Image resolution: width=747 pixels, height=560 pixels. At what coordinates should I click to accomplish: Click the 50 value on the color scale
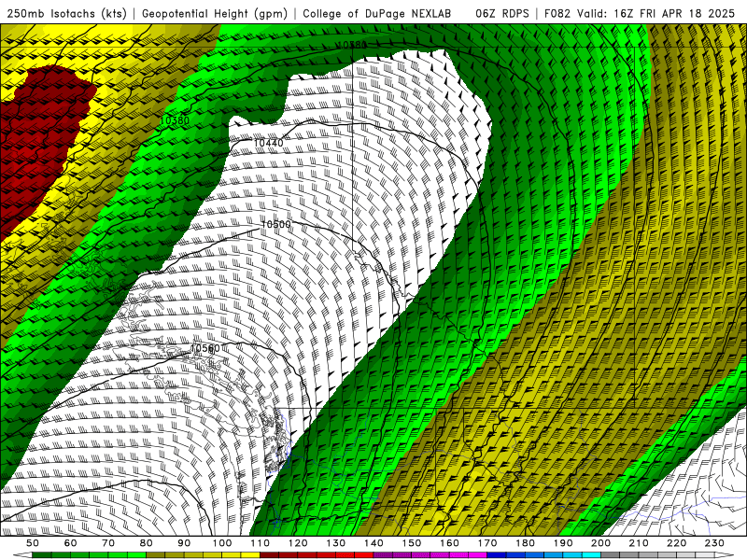click(32, 543)
